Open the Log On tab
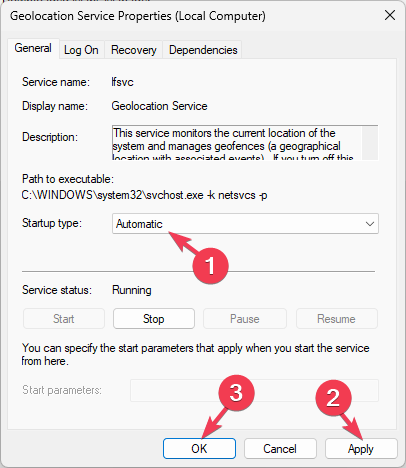Screen dimensions: 406x468 tap(81, 50)
